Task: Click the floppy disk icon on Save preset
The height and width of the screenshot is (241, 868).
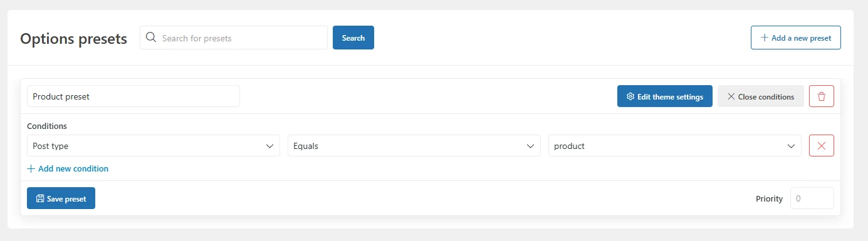Action: point(40,198)
